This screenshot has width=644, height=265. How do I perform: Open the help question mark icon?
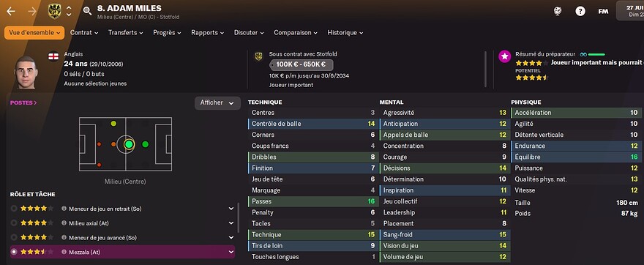tap(580, 12)
